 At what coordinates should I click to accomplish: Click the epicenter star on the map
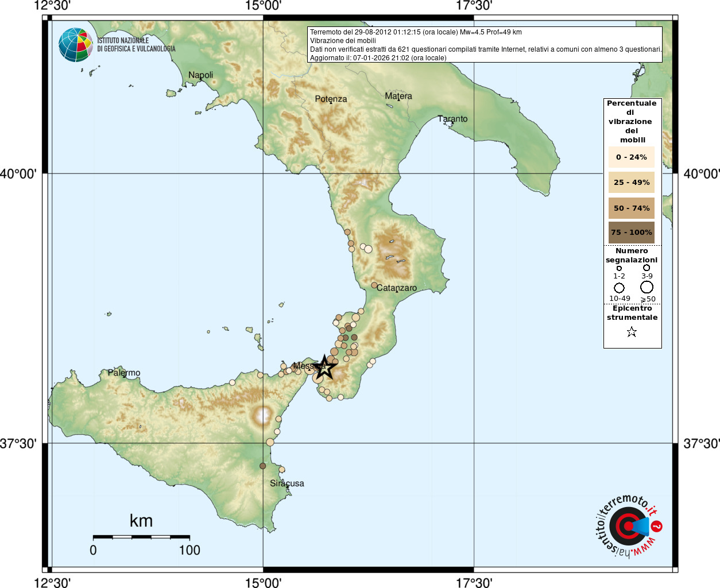[x=325, y=367]
